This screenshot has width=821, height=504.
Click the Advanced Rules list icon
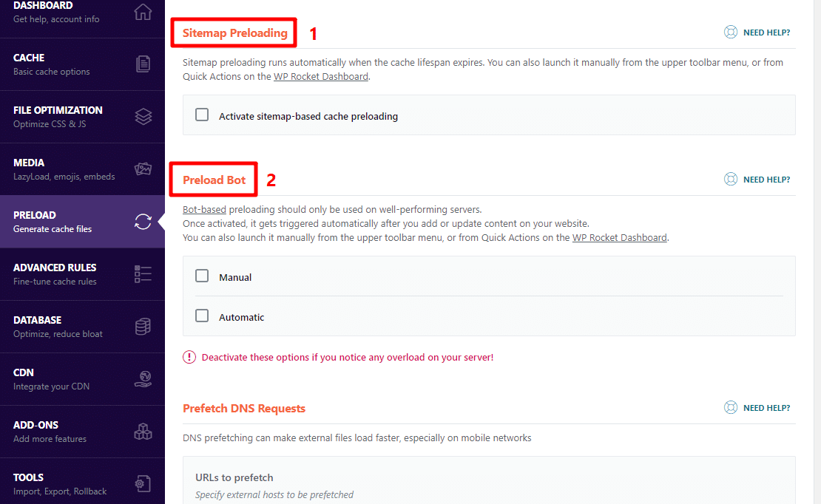coord(143,273)
